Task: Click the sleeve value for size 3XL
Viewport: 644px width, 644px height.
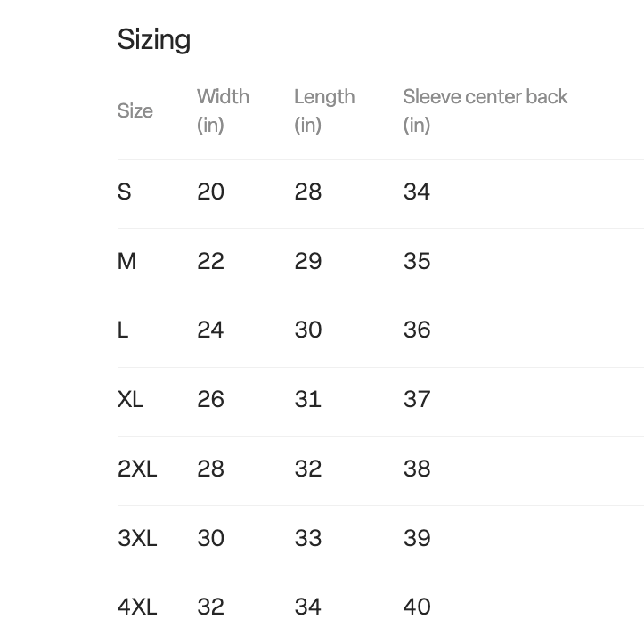Action: pyautogui.click(x=417, y=538)
